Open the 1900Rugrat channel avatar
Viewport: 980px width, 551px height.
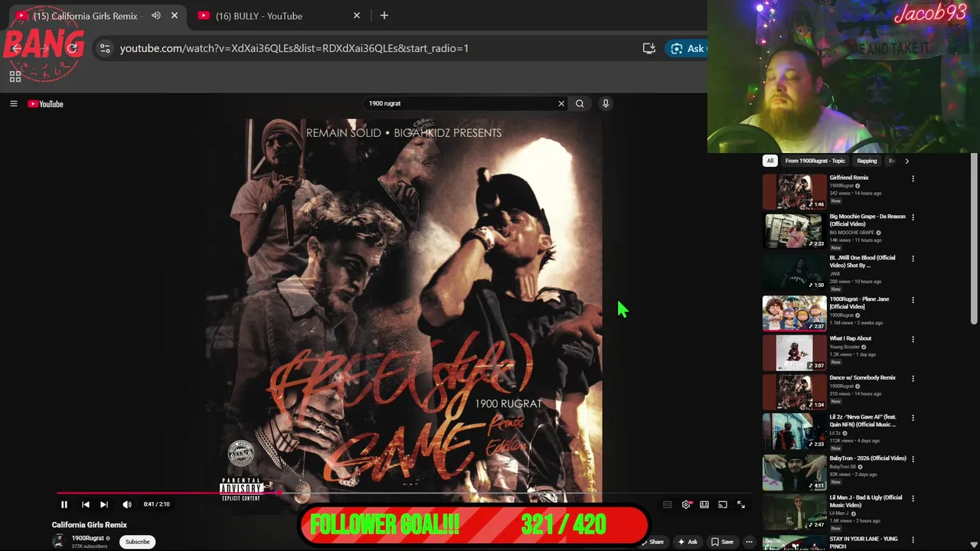click(x=59, y=541)
